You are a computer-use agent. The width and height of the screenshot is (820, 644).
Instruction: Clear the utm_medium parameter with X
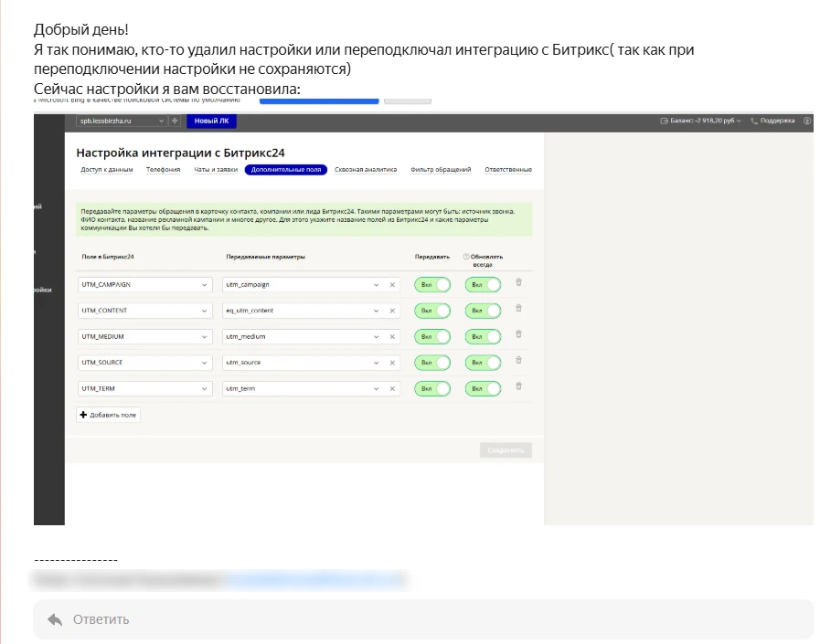[392, 337]
